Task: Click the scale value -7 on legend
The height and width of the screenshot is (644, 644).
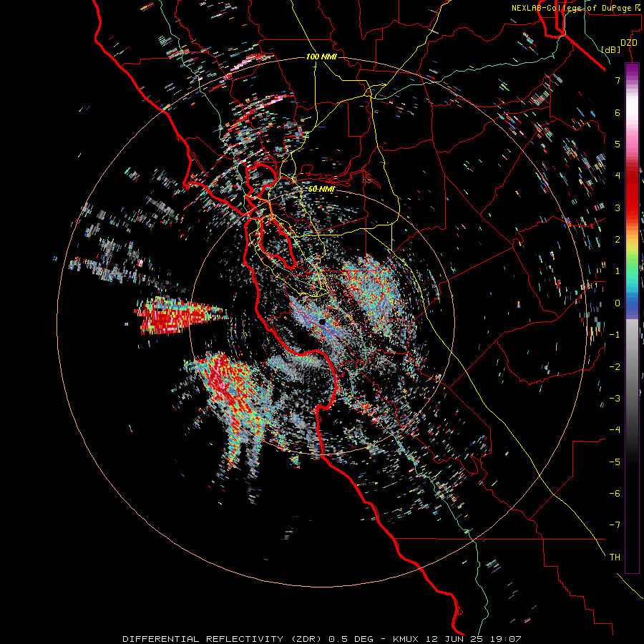Action: pos(615,525)
